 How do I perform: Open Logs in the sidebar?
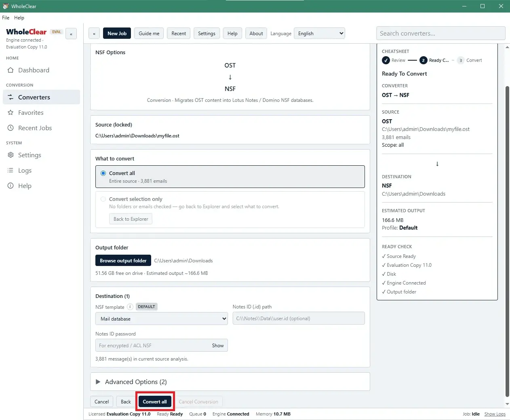coord(41,171)
